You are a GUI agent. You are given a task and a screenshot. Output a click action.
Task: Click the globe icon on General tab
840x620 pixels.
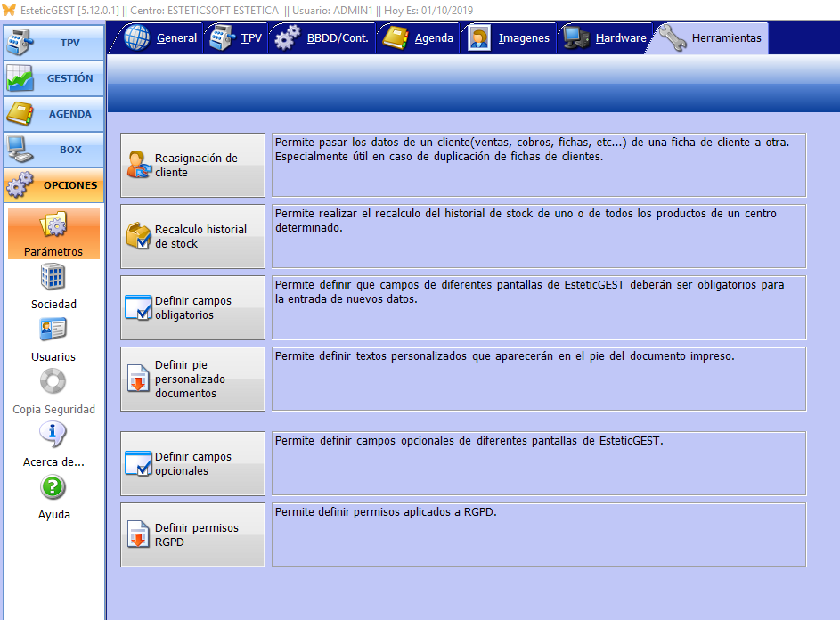click(x=137, y=38)
